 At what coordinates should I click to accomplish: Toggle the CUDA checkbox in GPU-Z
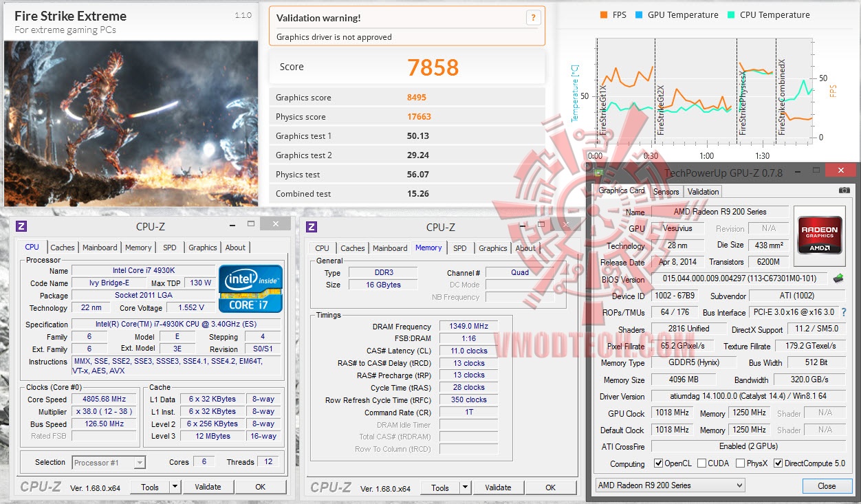tap(701, 463)
